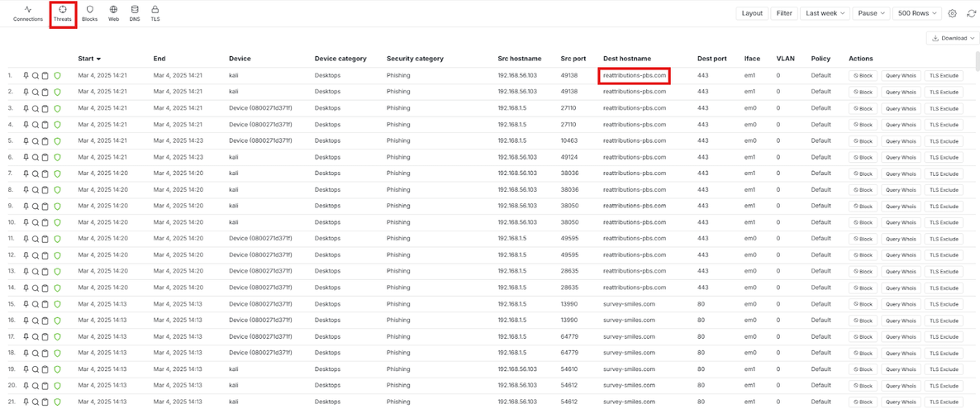Click Device (0800271d371f) in row 11
Viewport: 980px width, 409px height.
pyautogui.click(x=260, y=238)
